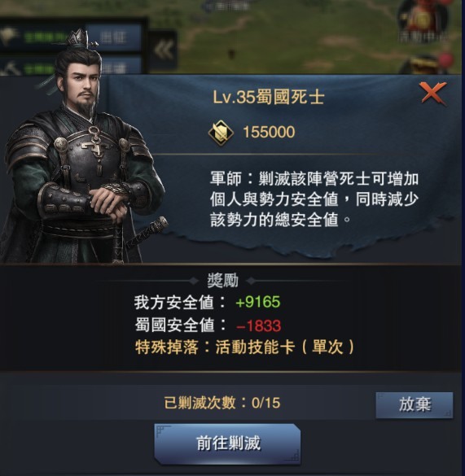
Task: Tap the 軍師 description text block
Action: [x=314, y=199]
